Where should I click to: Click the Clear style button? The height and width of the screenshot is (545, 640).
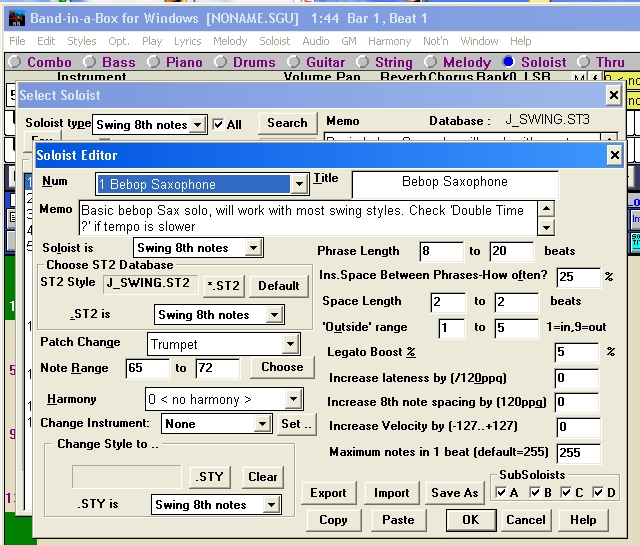(263, 477)
